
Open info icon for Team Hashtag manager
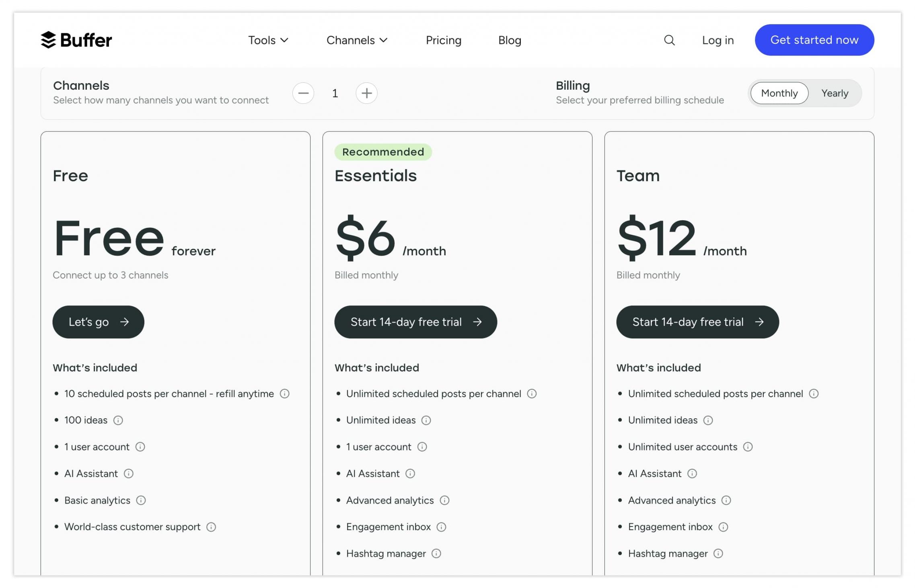click(x=718, y=553)
